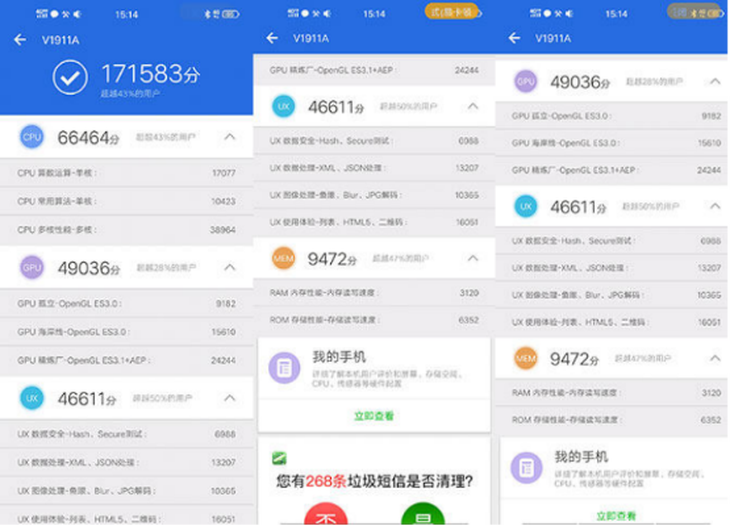730x526 pixels.
Task: Tap RAM row 3120 in right screenshot
Action: tap(612, 393)
